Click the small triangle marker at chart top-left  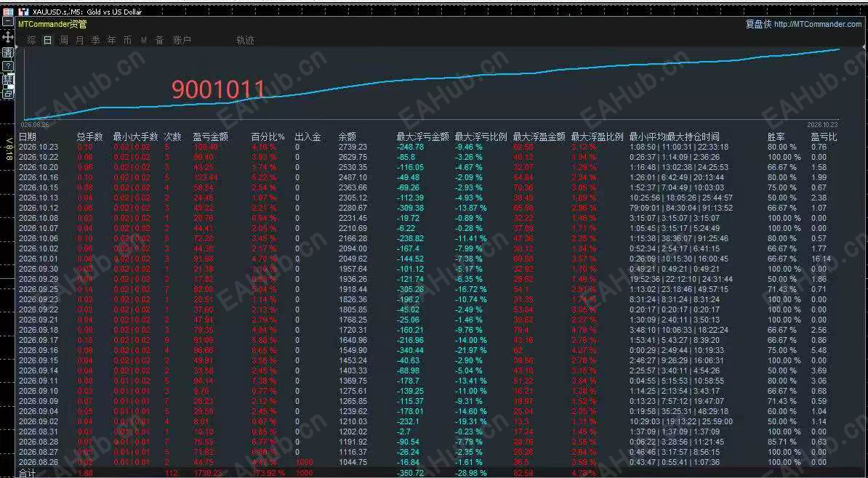tap(16, 48)
